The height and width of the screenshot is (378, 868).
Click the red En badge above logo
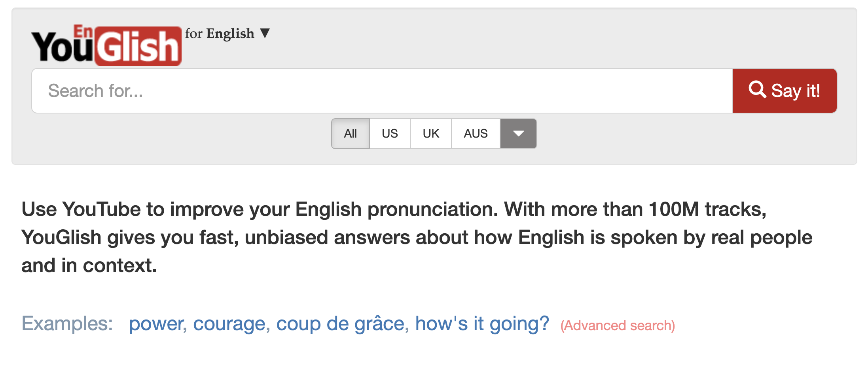(83, 32)
